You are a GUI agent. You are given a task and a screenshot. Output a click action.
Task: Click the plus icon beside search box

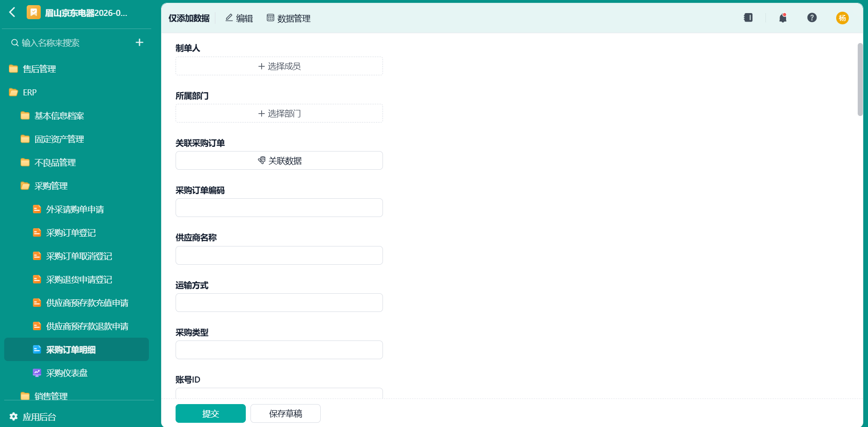click(x=140, y=43)
